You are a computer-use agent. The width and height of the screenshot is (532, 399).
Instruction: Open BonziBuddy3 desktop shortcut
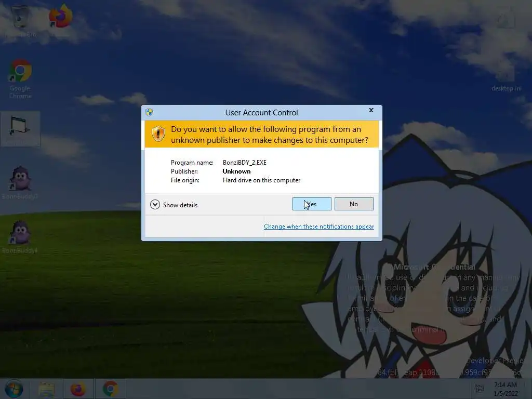20,182
